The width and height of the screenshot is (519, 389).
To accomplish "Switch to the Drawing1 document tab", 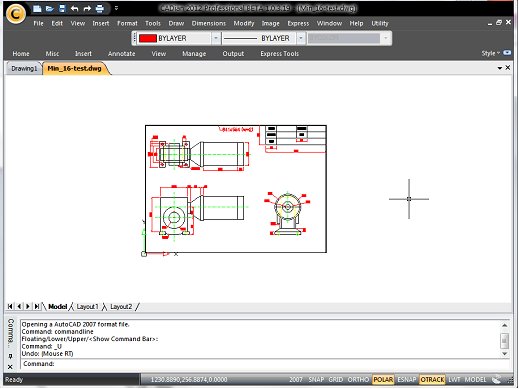I will 24,68.
